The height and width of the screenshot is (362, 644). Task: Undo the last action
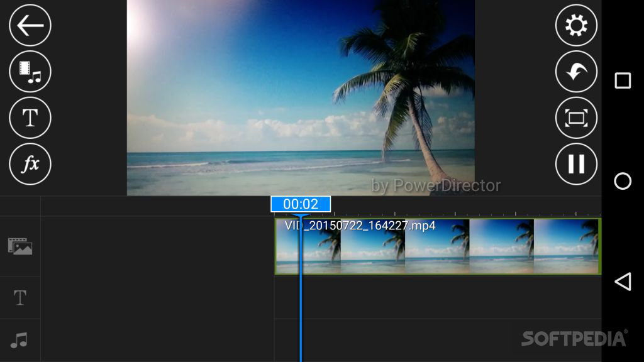(x=576, y=72)
